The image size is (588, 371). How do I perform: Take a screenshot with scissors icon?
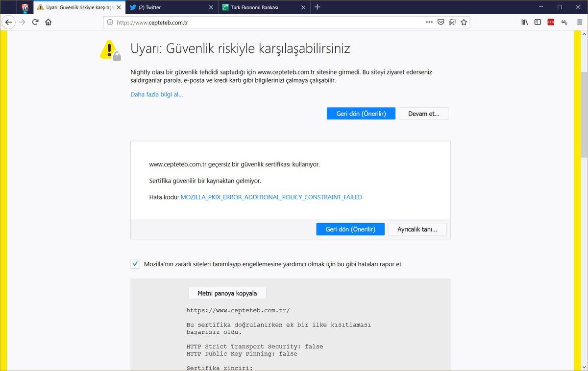[x=452, y=22]
